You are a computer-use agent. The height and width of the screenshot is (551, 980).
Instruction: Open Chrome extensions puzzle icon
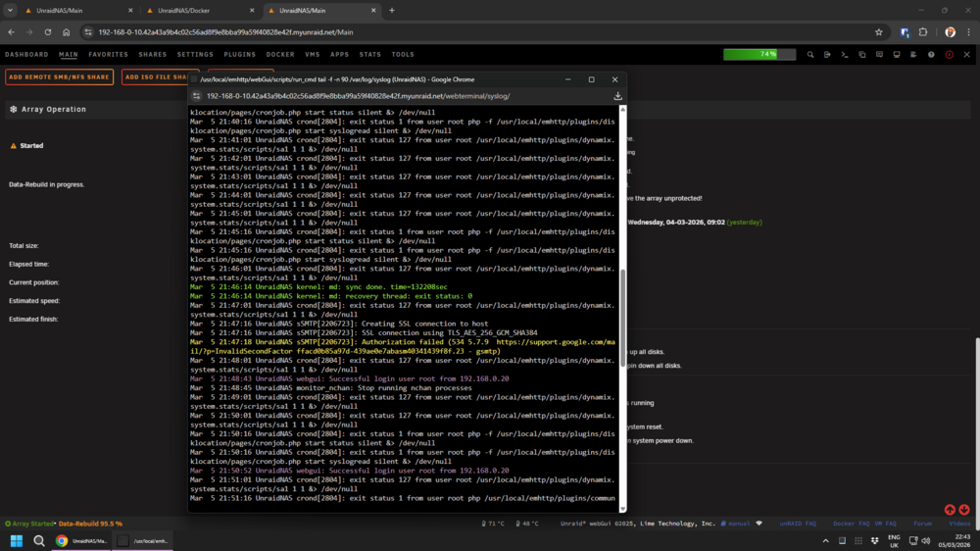tap(923, 32)
